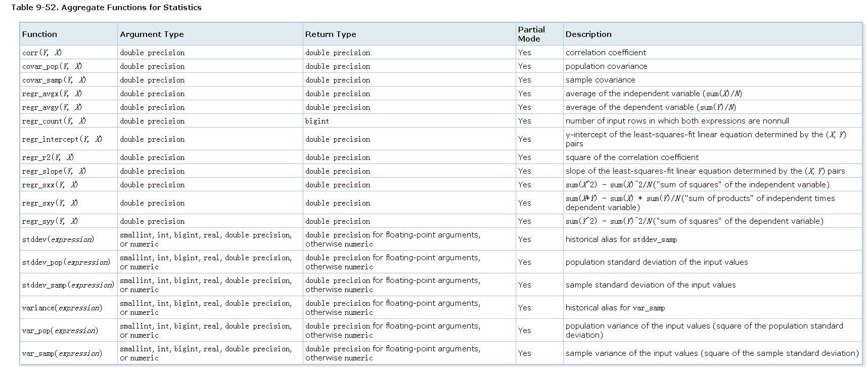
Task: Click the regr_slope(Y, X) function name
Action: point(54,171)
